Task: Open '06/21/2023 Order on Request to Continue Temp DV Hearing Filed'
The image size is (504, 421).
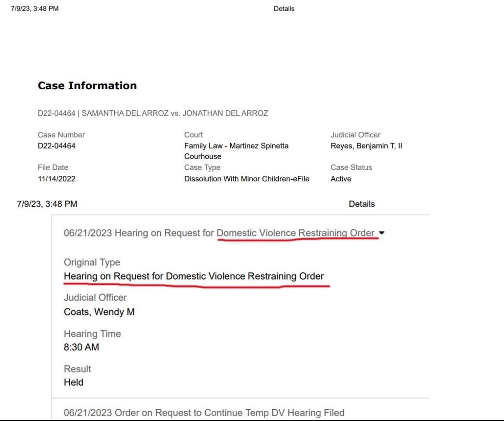Action: pos(204,412)
